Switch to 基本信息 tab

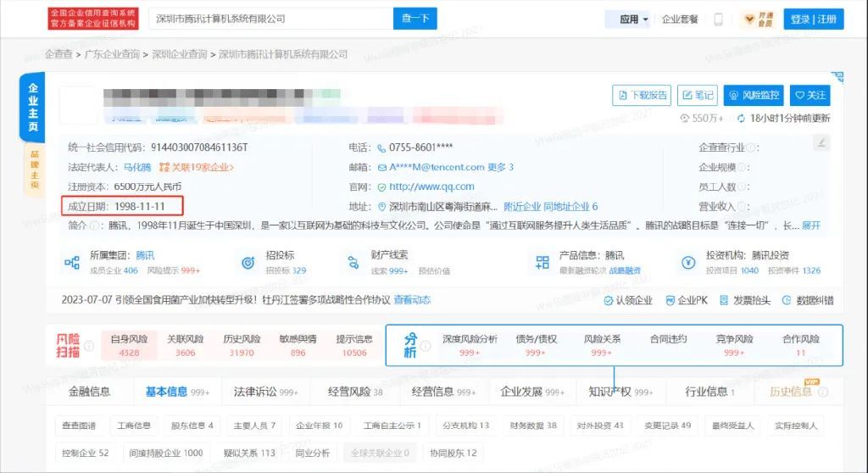coord(177,392)
